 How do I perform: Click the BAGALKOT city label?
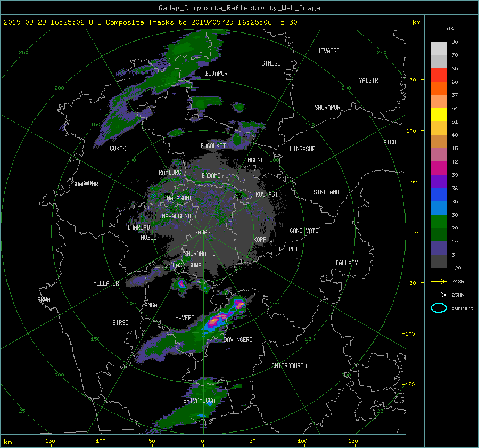coord(213,146)
